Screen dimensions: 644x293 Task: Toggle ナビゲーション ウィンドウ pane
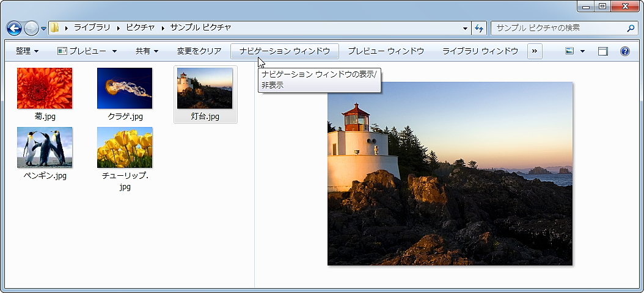[285, 51]
